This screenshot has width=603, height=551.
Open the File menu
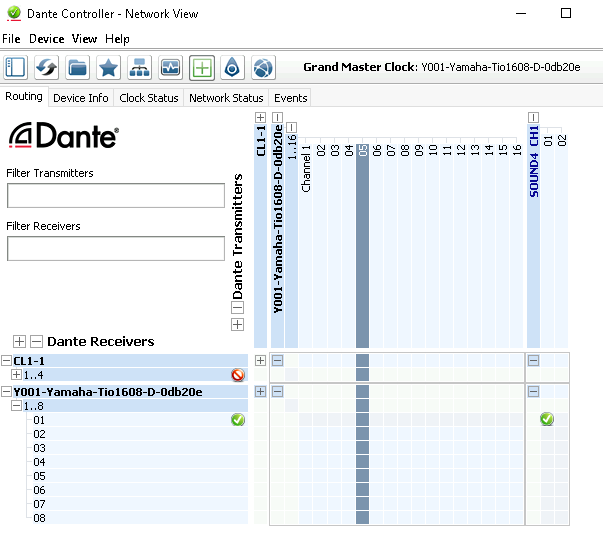pos(11,39)
